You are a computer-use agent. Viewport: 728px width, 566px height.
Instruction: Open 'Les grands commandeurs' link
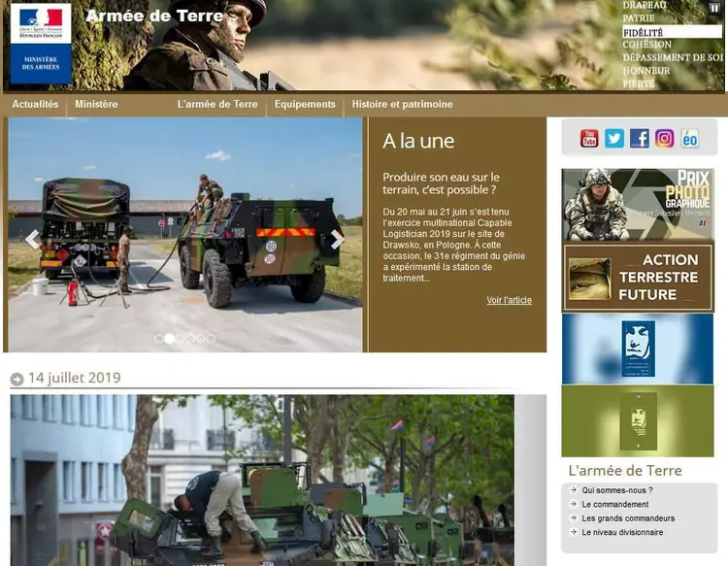(x=628, y=518)
